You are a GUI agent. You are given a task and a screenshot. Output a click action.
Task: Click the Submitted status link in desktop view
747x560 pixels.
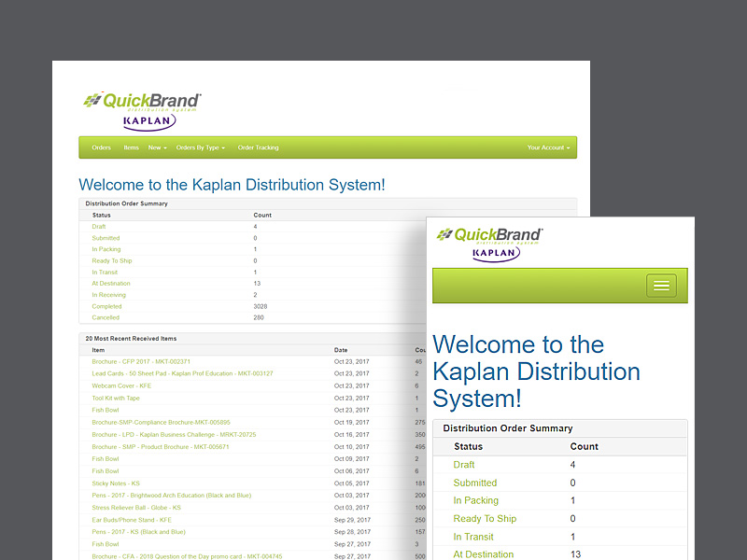click(x=106, y=238)
